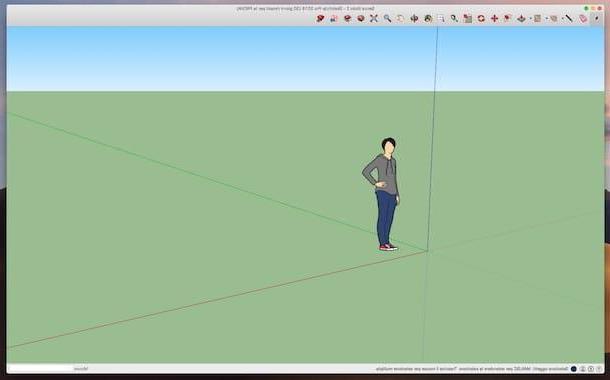The image size is (610, 380).
Task: Open the Extension Manager
Action: coord(320,18)
